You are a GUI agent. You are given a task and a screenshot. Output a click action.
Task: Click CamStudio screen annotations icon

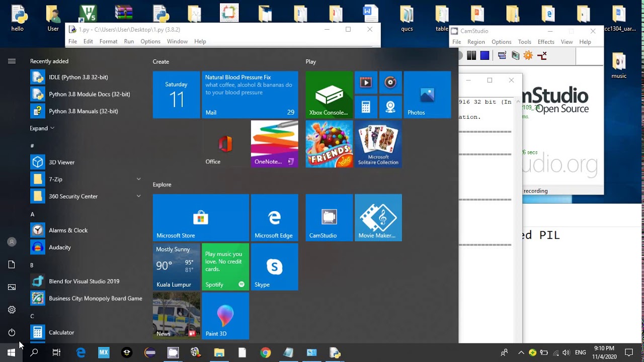(x=515, y=55)
